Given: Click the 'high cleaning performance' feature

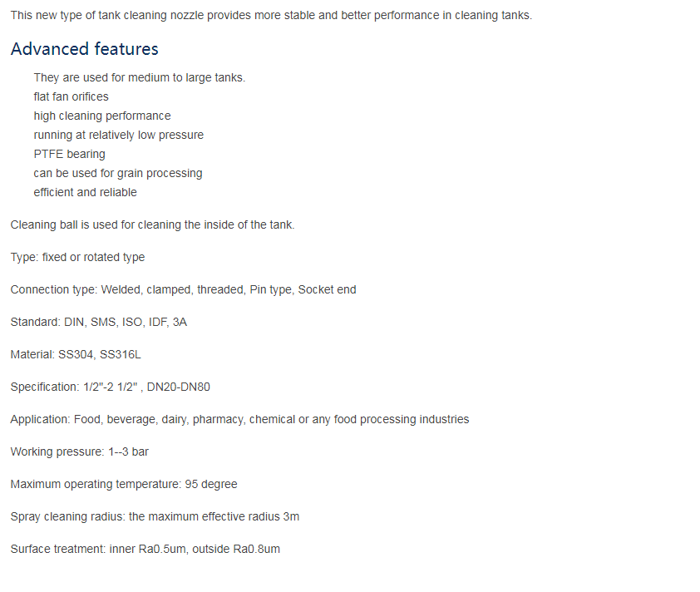Looking at the screenshot, I should 102,116.
